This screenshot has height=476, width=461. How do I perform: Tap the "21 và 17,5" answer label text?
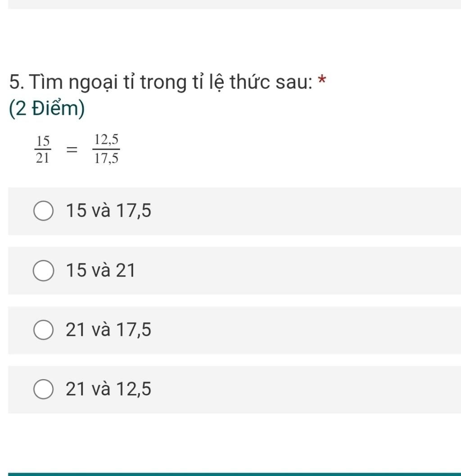click(x=108, y=330)
